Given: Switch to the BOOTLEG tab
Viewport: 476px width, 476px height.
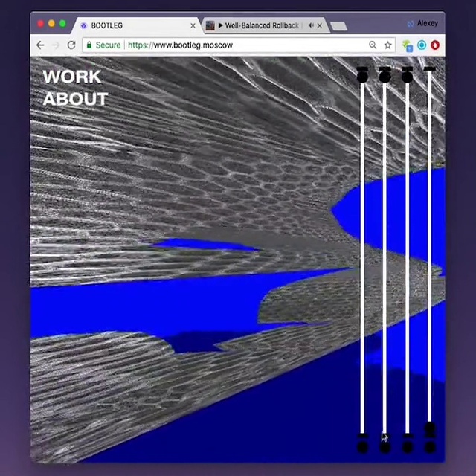Looking at the screenshot, I should tap(137, 25).
